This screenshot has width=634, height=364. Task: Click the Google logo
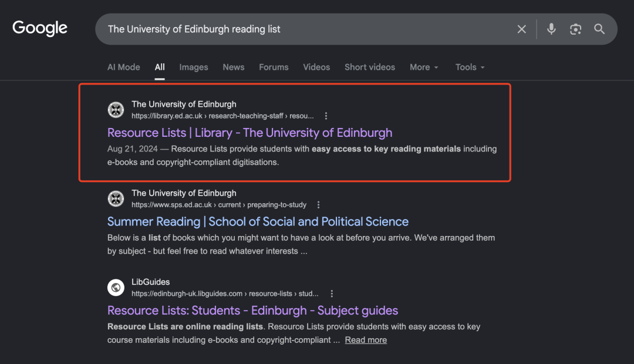pyautogui.click(x=40, y=28)
